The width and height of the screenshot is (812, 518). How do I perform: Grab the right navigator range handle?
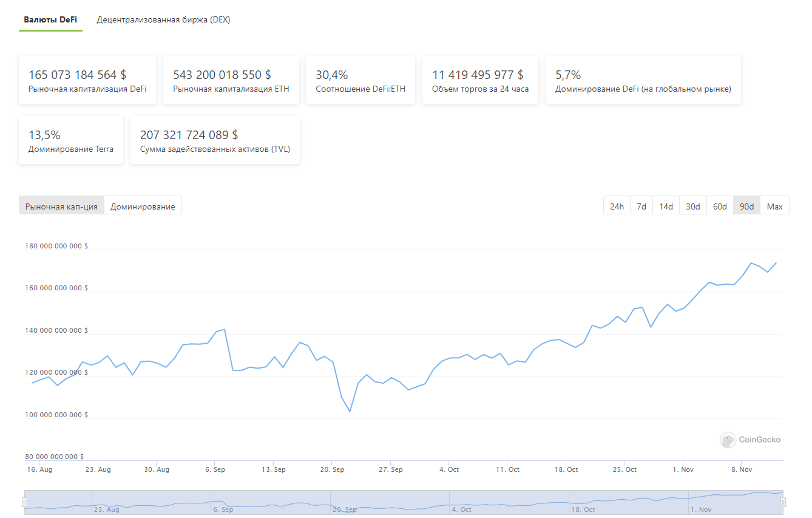pyautogui.click(x=783, y=502)
